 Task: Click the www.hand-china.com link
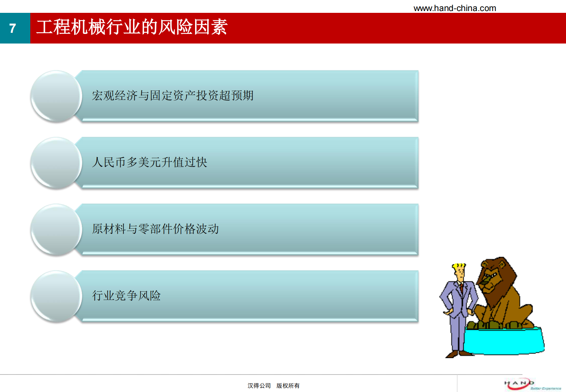tap(455, 8)
